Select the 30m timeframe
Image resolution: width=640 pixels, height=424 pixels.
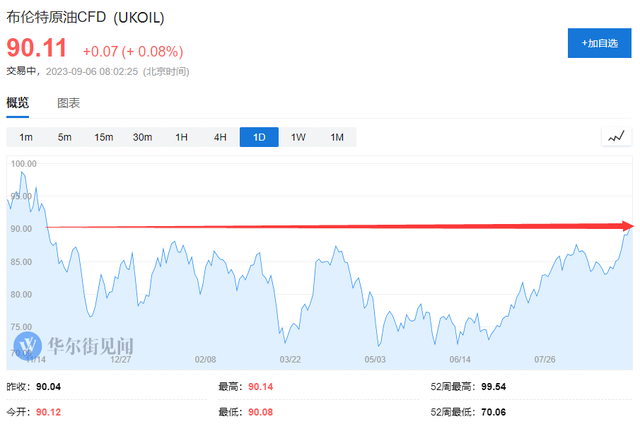(142, 137)
